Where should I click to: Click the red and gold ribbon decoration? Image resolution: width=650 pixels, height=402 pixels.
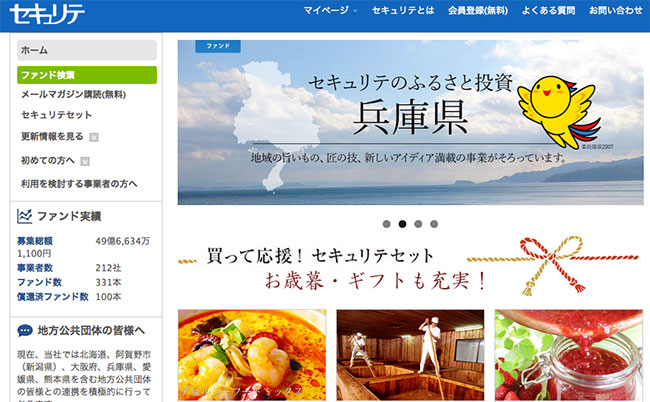pos(553,264)
